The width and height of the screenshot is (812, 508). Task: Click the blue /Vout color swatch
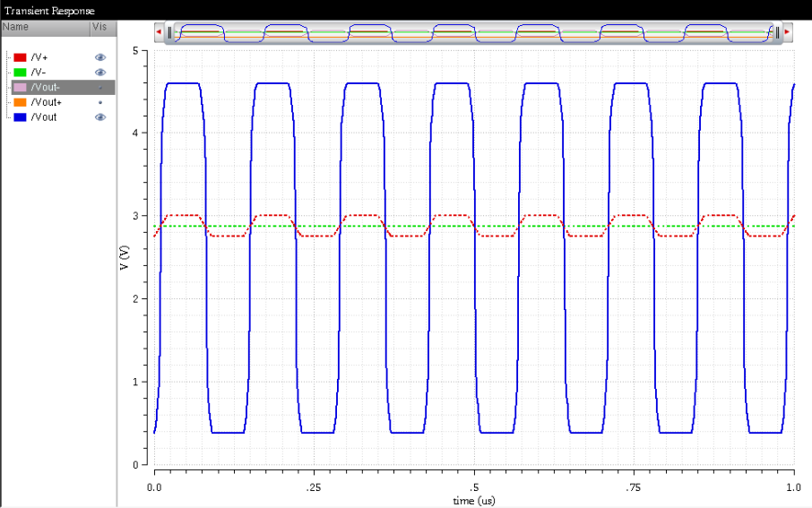point(21,117)
